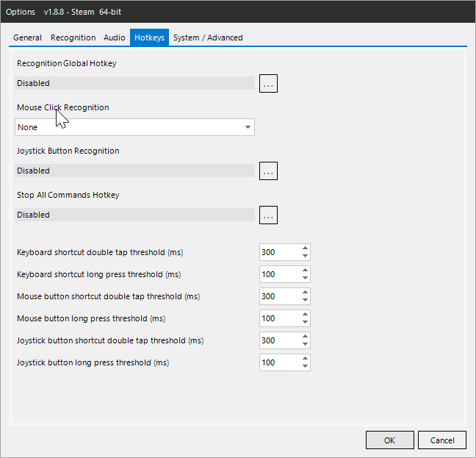Open Joystick Button Recognition ellipsis button

[268, 171]
